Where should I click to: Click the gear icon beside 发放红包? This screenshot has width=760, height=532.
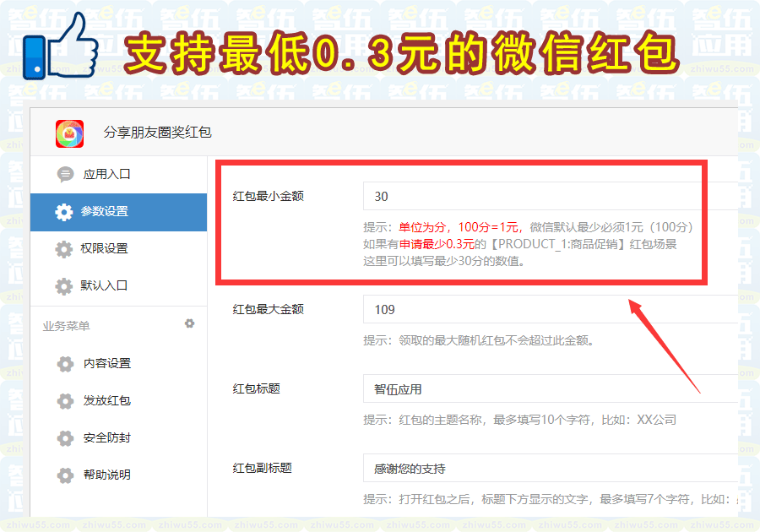(65, 401)
